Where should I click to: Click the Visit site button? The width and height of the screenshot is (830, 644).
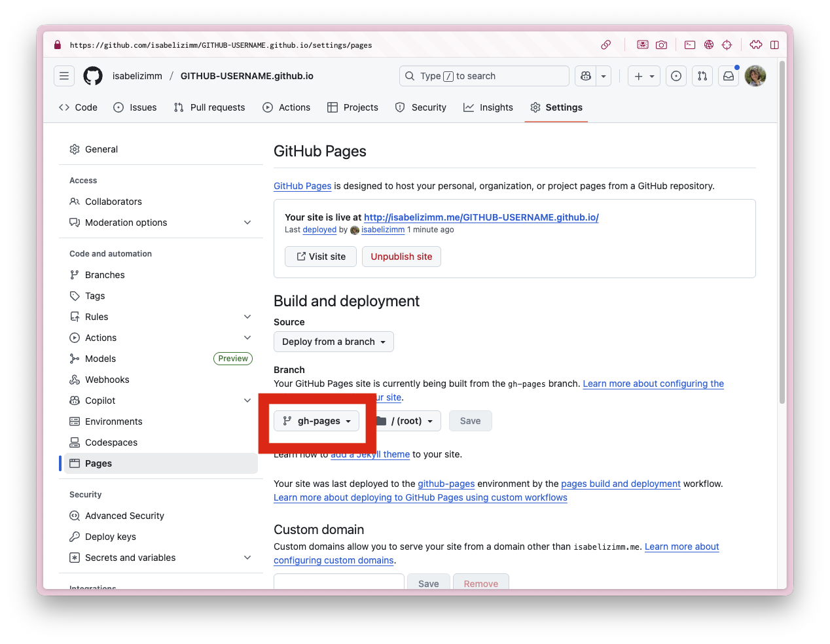pos(321,257)
